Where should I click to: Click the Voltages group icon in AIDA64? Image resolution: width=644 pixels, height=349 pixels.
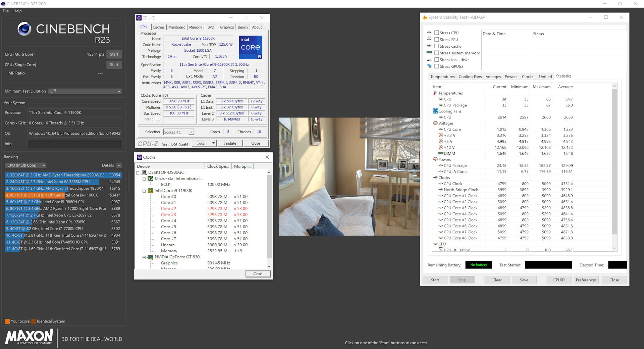tap(435, 123)
